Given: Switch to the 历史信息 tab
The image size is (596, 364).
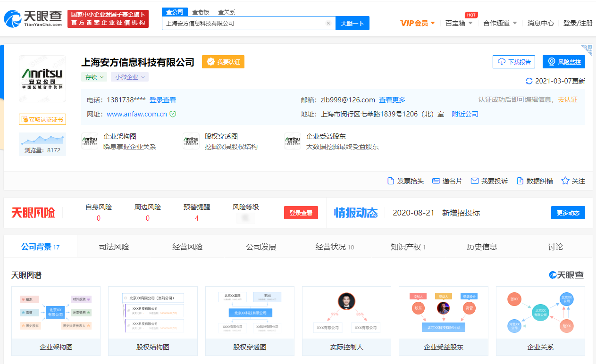Looking at the screenshot, I should tap(482, 247).
